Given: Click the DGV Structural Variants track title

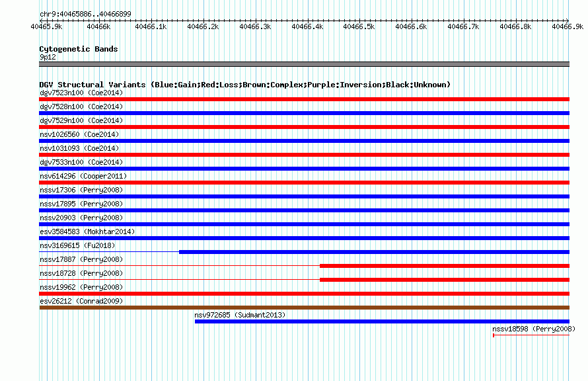Looking at the screenshot, I should point(244,85).
